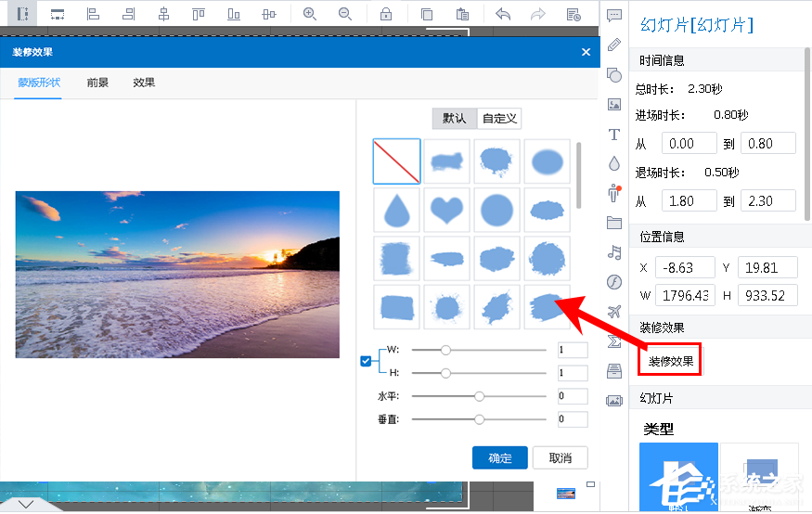Screen dimensions: 812x514
Task: Click the copy icon in toolbar
Action: pyautogui.click(x=427, y=14)
